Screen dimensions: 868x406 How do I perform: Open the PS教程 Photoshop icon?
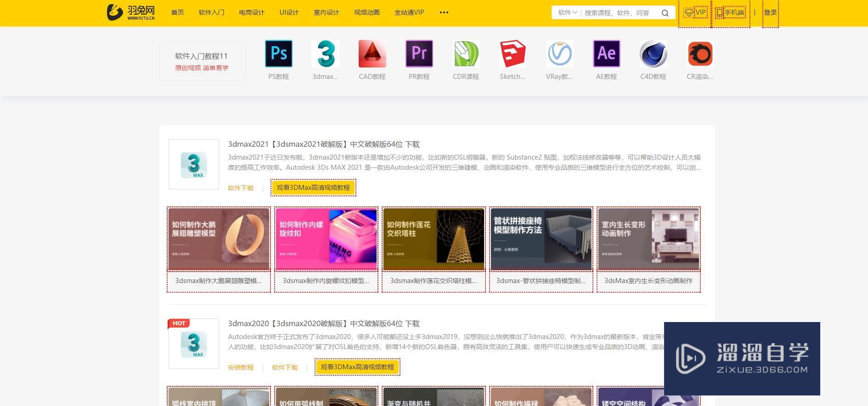[x=278, y=54]
